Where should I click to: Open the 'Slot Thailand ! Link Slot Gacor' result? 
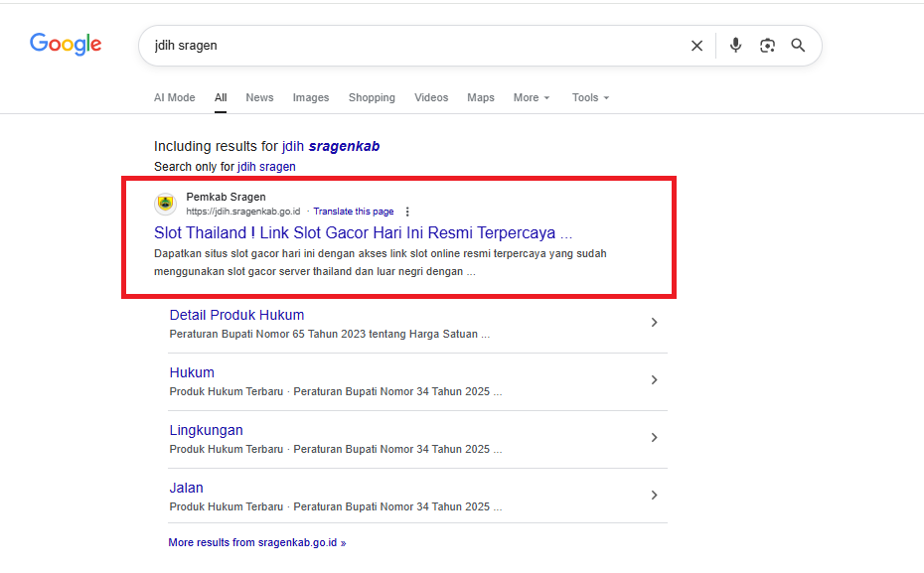pyautogui.click(x=363, y=232)
